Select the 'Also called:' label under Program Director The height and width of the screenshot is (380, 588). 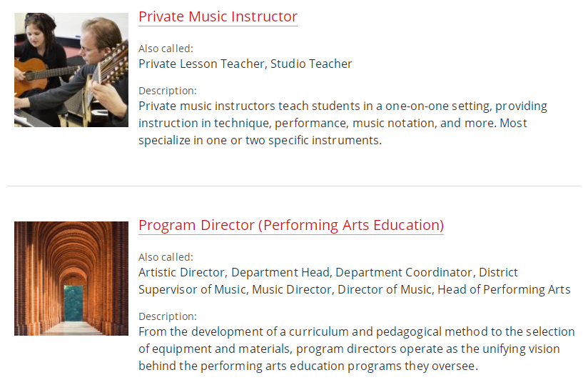click(x=166, y=257)
